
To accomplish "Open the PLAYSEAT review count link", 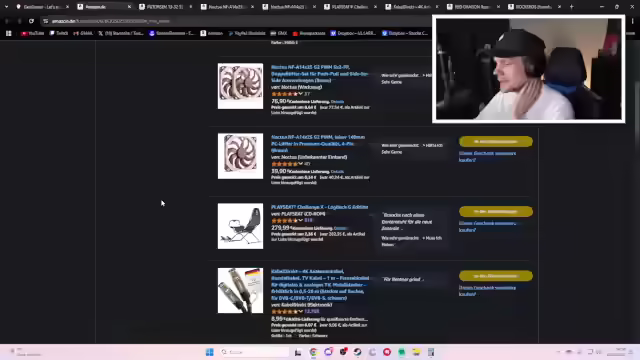I will [x=309, y=220].
